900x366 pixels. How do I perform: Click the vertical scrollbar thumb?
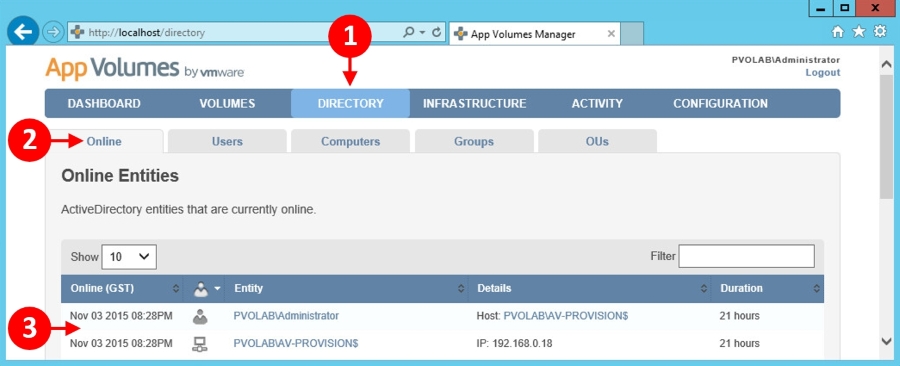(x=886, y=136)
